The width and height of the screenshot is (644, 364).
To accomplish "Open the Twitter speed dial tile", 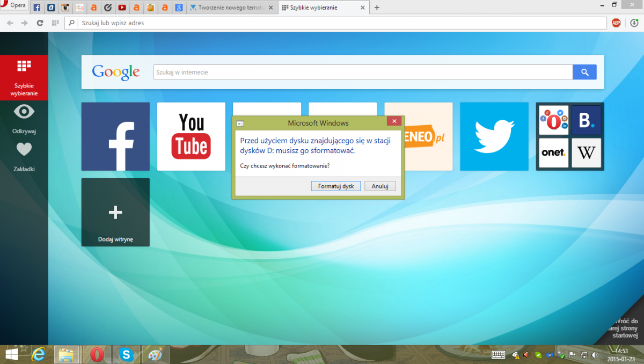I will [x=494, y=136].
